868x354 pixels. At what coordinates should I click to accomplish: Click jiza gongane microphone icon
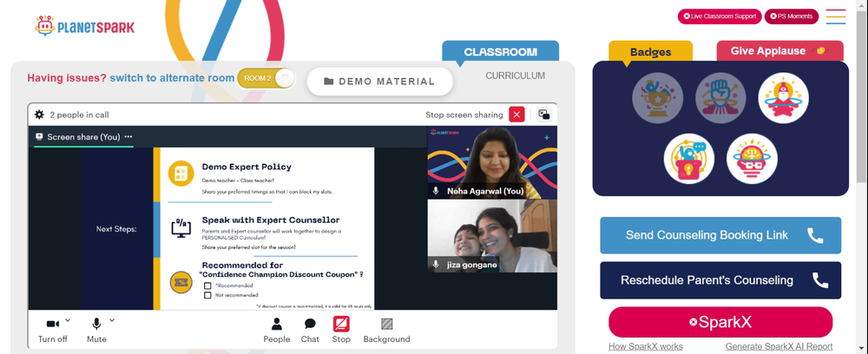pyautogui.click(x=437, y=265)
